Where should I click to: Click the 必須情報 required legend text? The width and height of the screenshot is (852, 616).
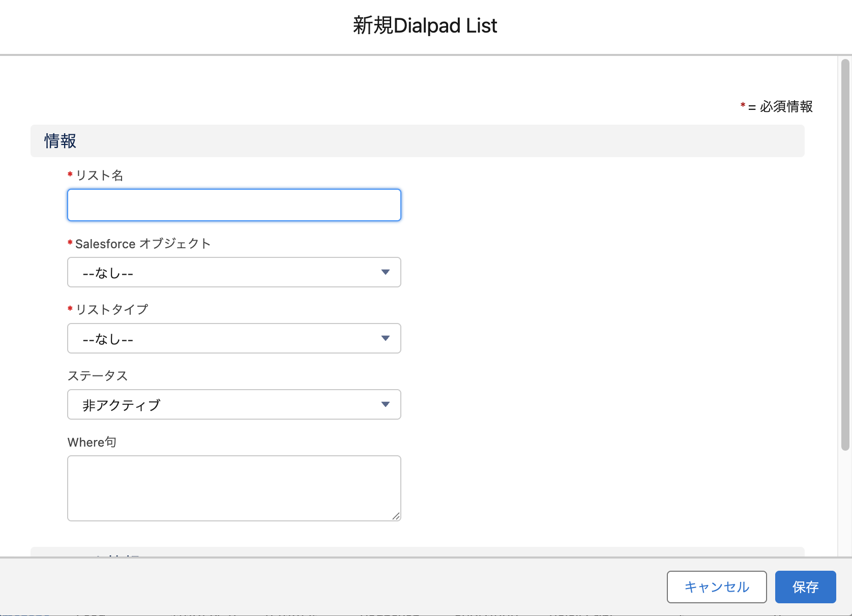785,107
